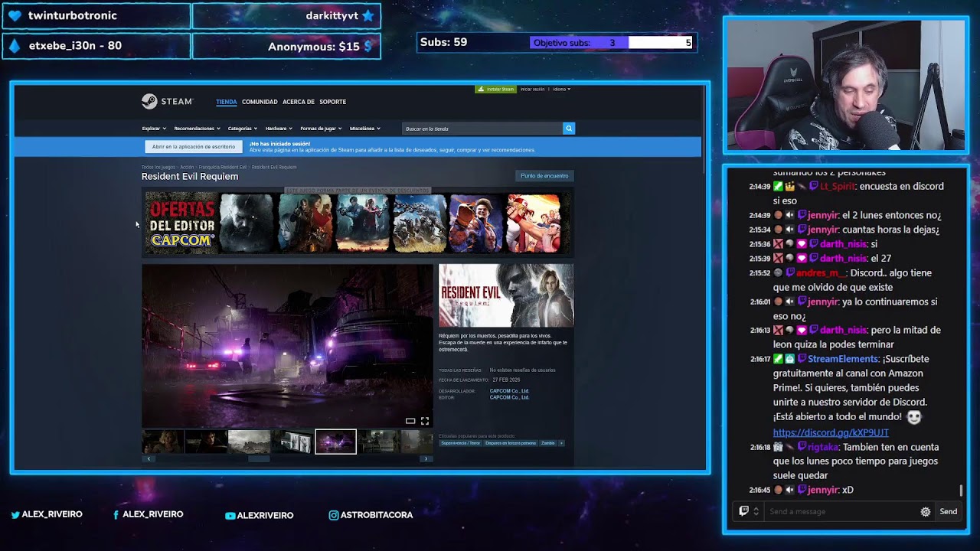Click the heart icon beside twinturbotronic
Screen dimensions: 980x551
(x=15, y=15)
